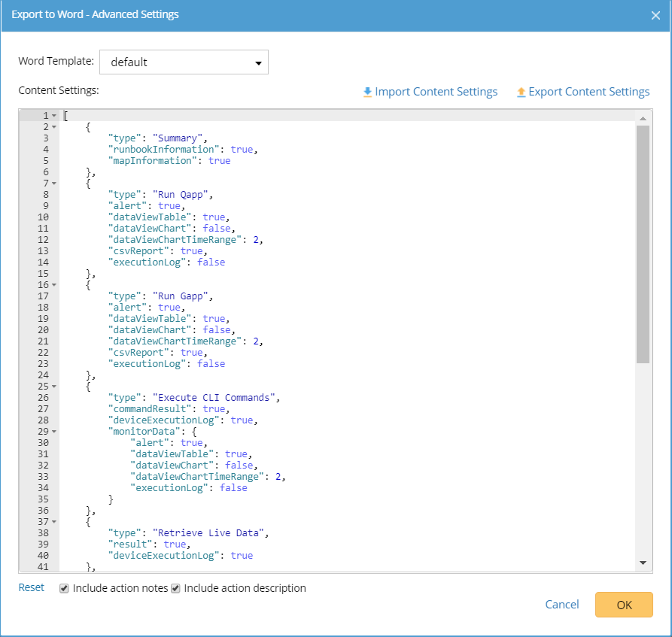Toggle the Include action description checkbox
Viewport: 672px width, 637px height.
(x=175, y=588)
